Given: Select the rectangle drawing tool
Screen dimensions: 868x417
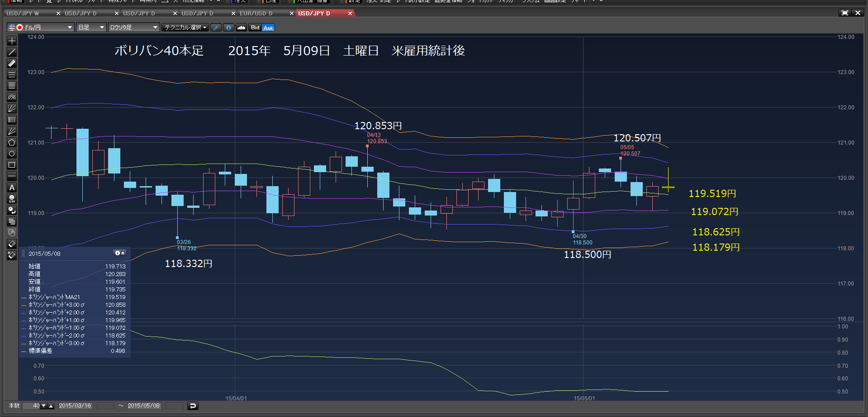Looking at the screenshot, I should point(12,165).
